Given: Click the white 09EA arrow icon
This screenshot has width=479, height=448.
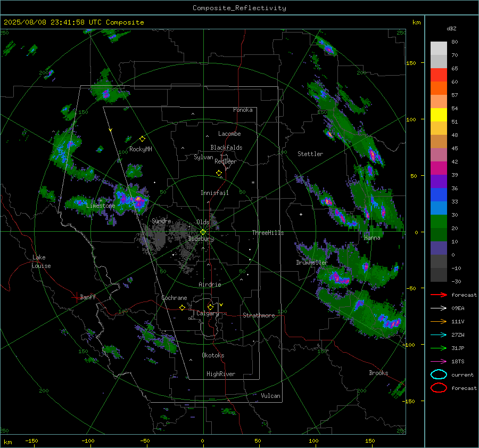Looking at the screenshot, I should (439, 308).
